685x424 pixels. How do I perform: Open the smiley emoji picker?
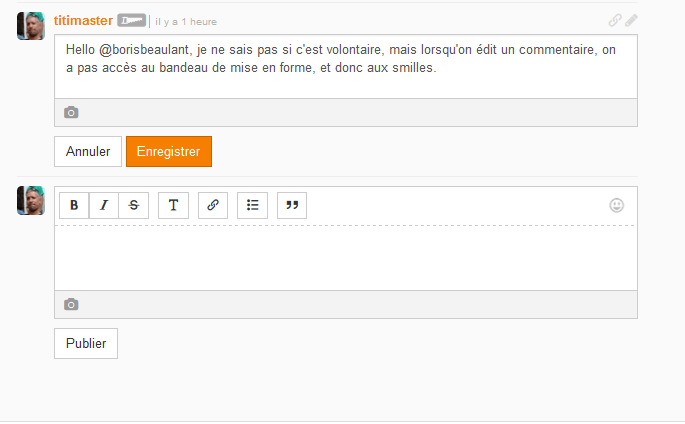[x=616, y=205]
